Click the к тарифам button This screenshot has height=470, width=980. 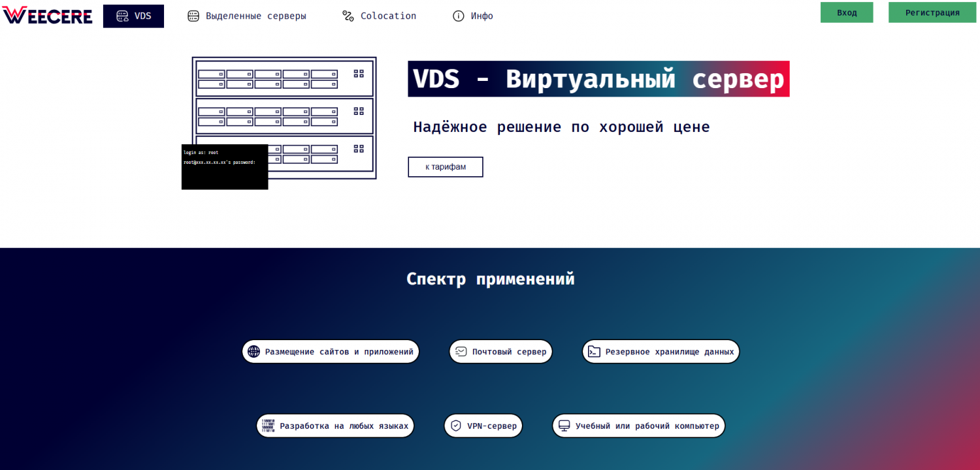click(x=446, y=167)
